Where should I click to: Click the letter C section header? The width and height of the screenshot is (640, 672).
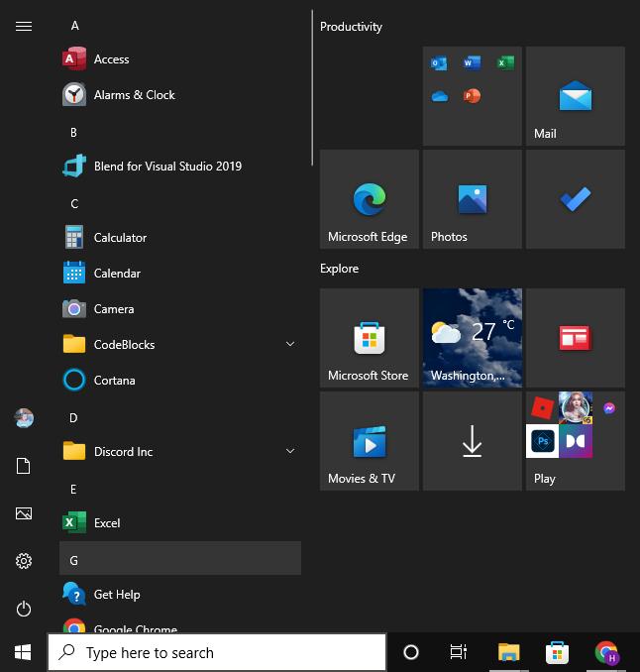(74, 203)
